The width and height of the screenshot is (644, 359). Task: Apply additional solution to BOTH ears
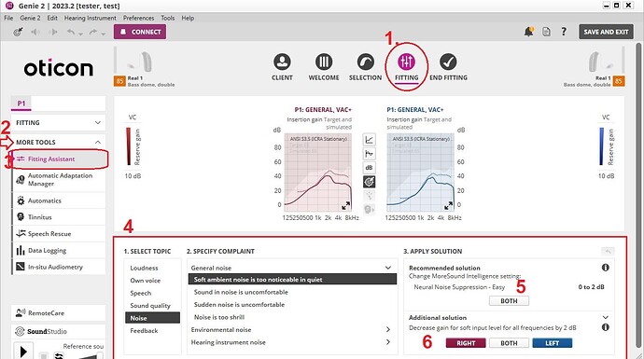[509, 343]
